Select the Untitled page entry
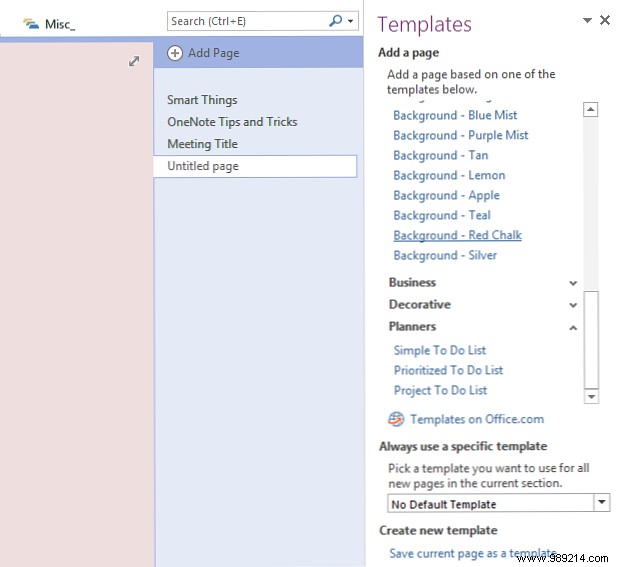Screen dimensions: 623x567 (x=255, y=166)
